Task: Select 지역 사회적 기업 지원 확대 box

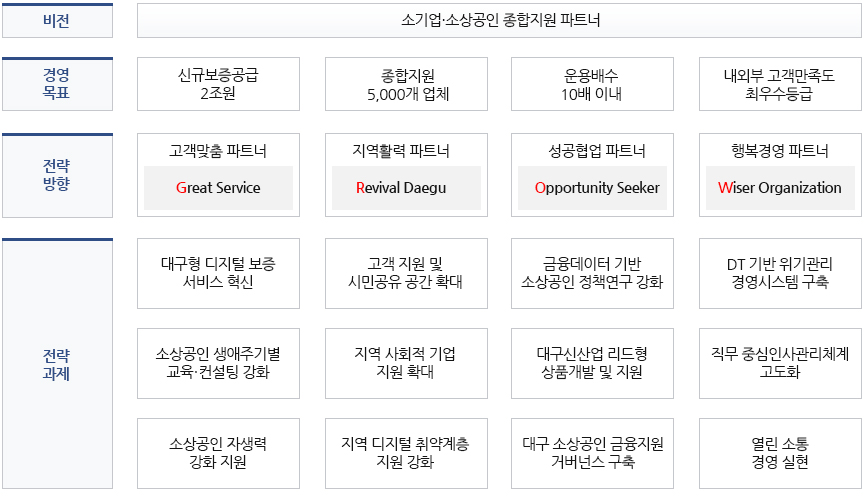Action: pos(406,363)
